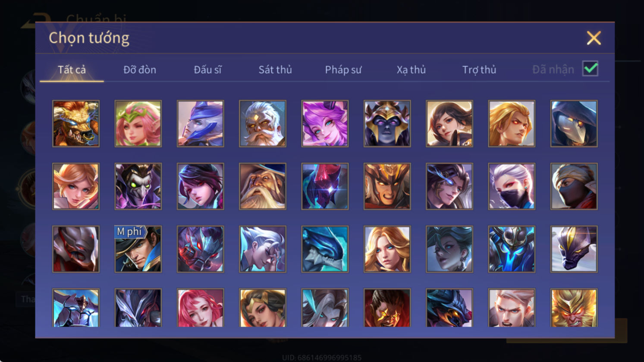Toggle the Đã nhận checkbox
644x362 pixels.
point(590,69)
